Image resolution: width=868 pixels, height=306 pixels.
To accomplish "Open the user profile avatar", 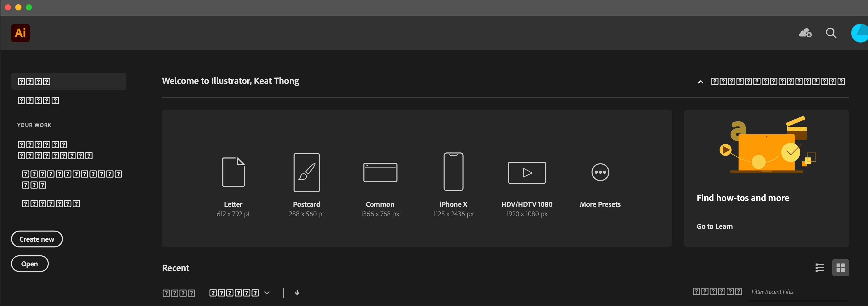I will pos(860,33).
